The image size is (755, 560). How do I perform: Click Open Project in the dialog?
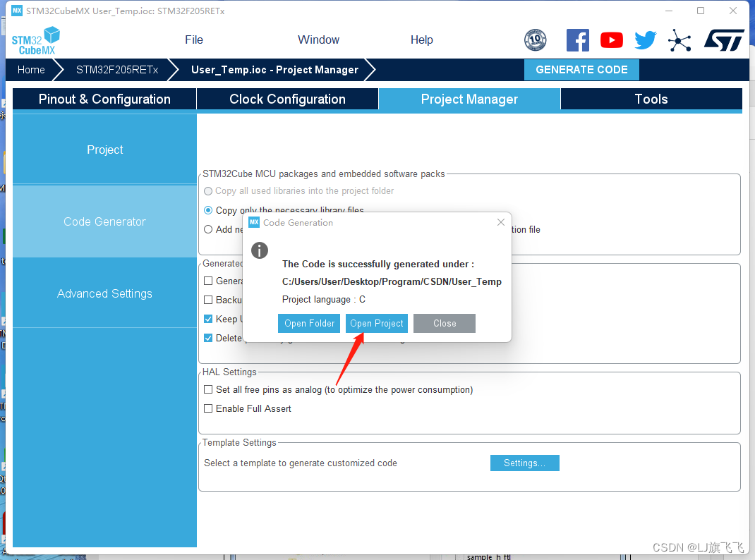(x=377, y=323)
